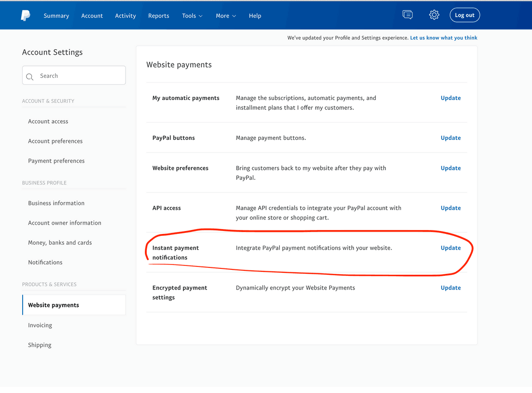Select Account preferences in sidebar
Viewport: 532px width, 393px height.
coord(55,141)
